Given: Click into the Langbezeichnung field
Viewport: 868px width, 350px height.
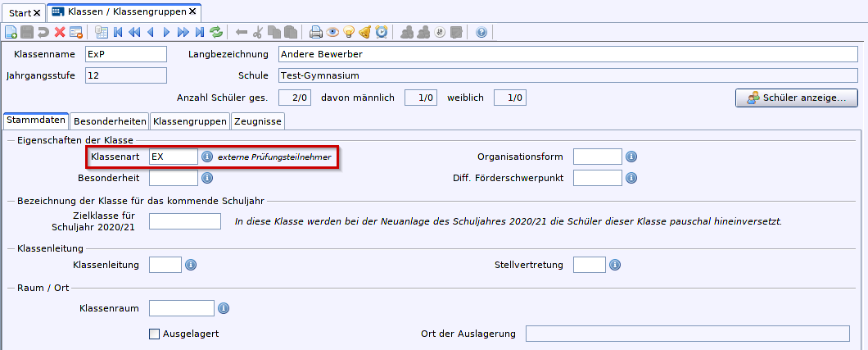Looking at the screenshot, I should click(x=568, y=54).
